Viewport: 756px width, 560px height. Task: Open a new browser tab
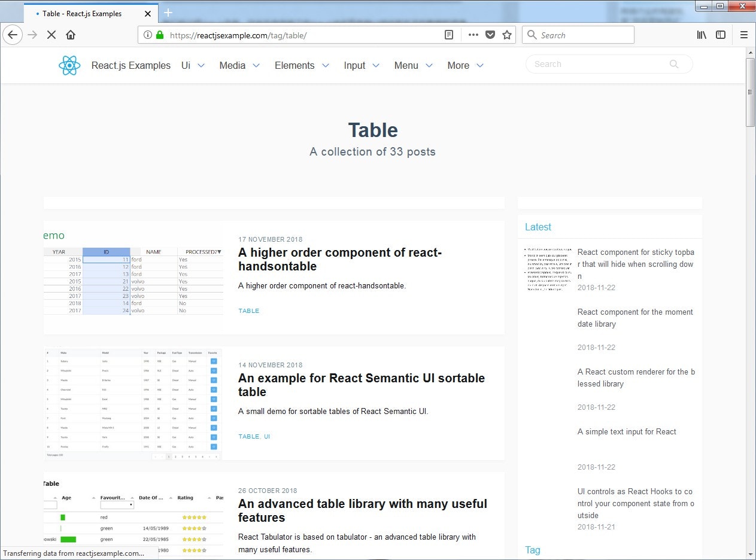click(x=168, y=13)
